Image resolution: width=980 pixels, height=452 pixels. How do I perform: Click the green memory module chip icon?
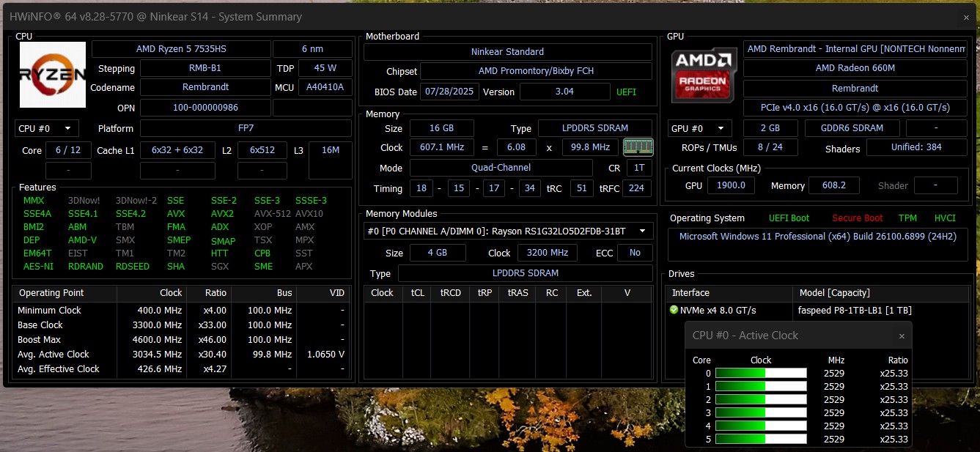(638, 147)
